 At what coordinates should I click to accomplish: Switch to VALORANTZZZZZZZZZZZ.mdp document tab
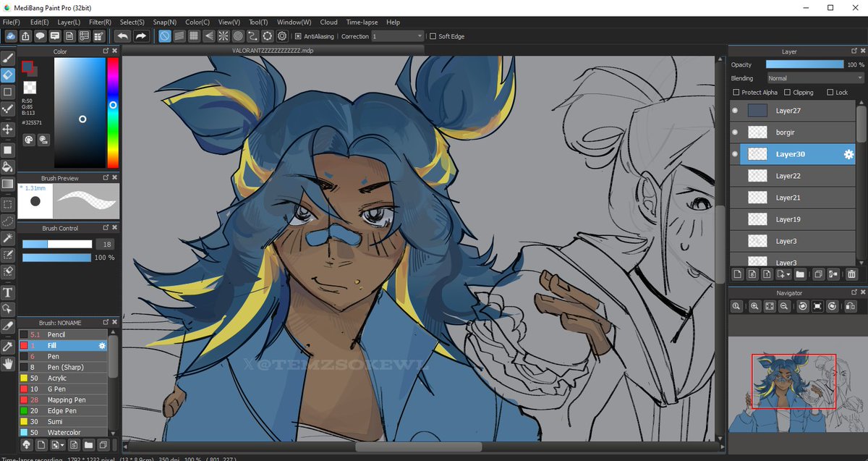coord(273,51)
